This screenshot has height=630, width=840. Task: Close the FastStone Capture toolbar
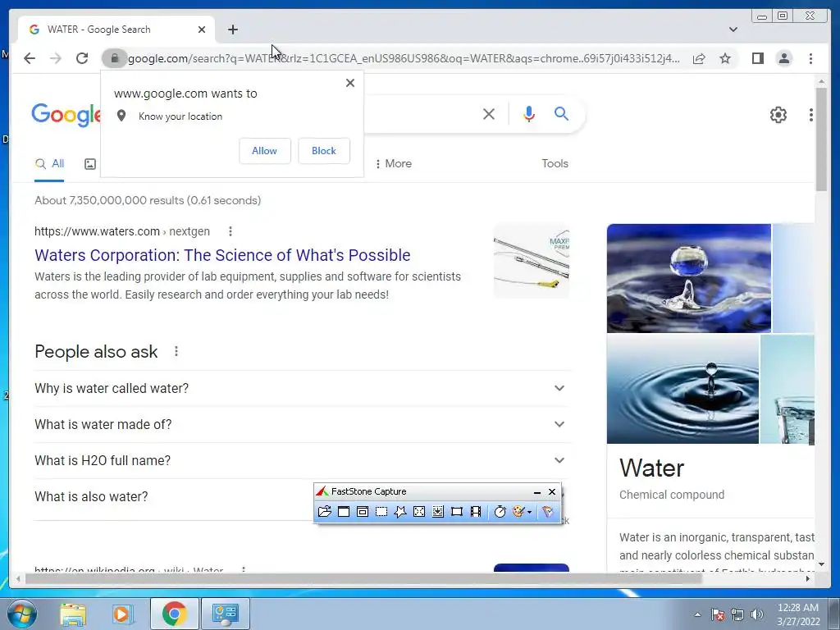(552, 492)
